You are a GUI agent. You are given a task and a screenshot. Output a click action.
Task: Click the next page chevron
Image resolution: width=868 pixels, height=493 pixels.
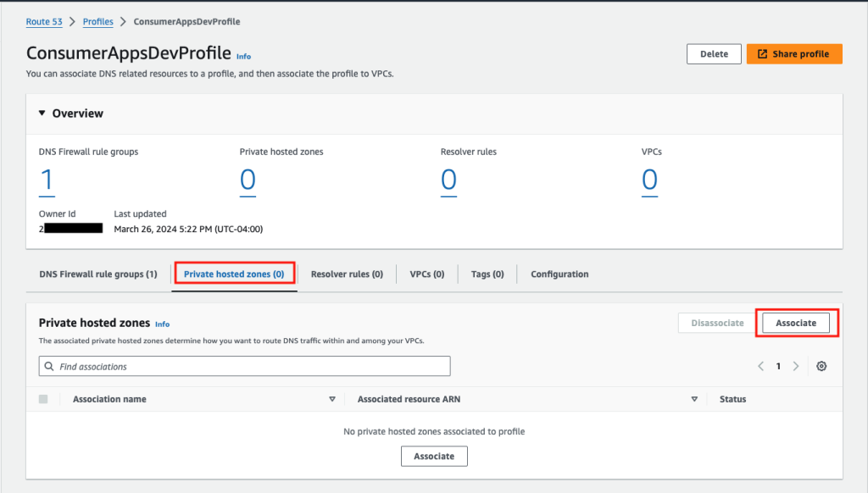pyautogui.click(x=796, y=366)
